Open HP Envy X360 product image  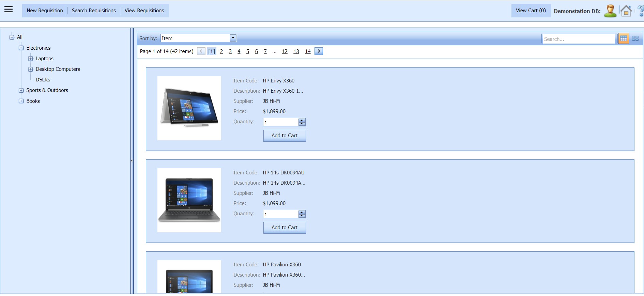point(189,108)
